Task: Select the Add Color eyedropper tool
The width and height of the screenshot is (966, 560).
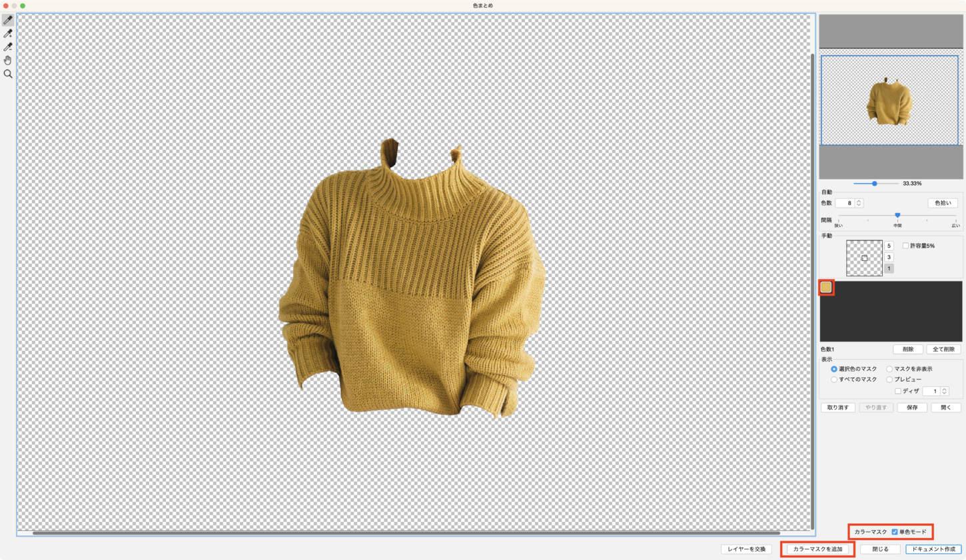Action: pos(8,33)
